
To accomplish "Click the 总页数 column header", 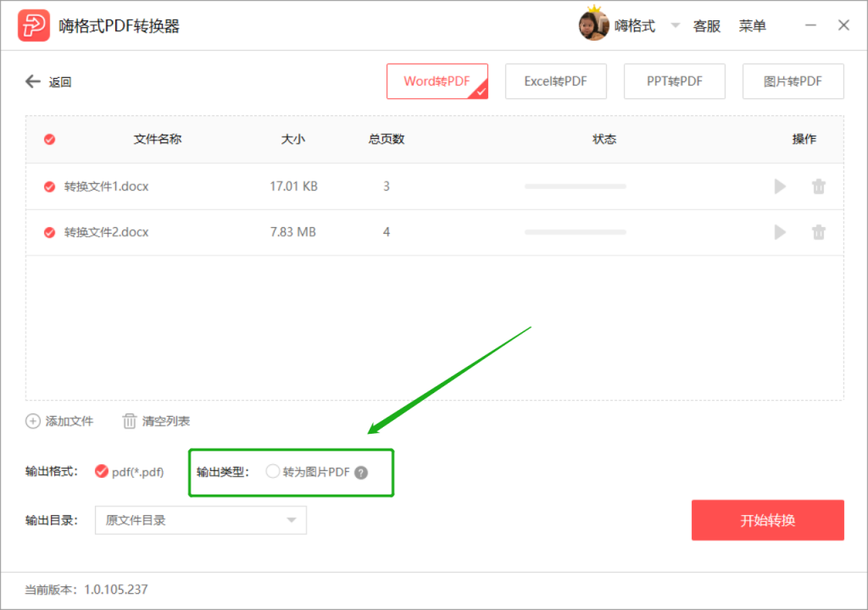I will tap(387, 139).
